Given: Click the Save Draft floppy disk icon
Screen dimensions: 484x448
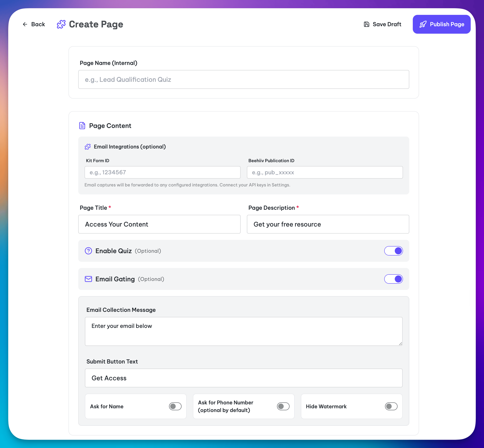Looking at the screenshot, I should click(366, 24).
